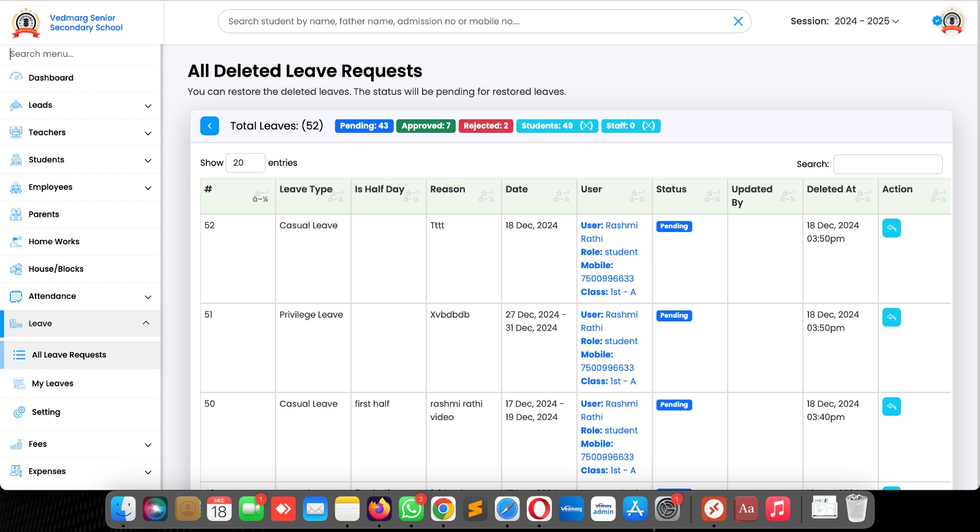Viewport: 980px width, 532px height.
Task: Open the Parents menu item
Action: 81,214
